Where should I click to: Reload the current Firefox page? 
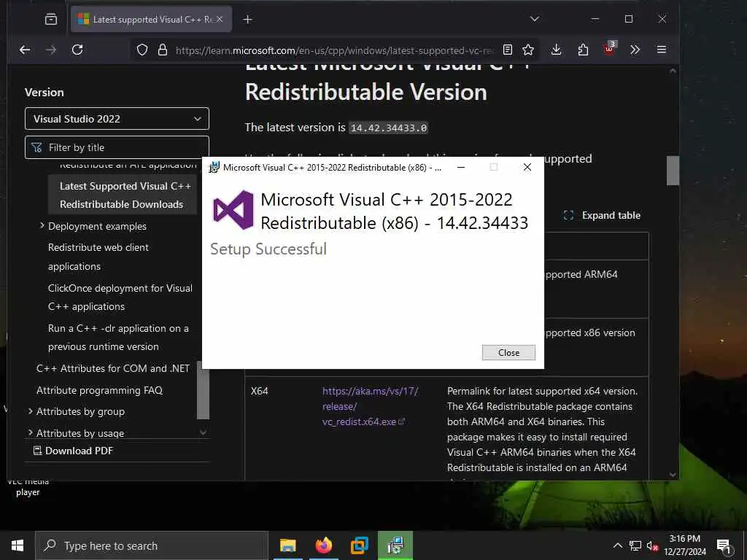pyautogui.click(x=77, y=50)
